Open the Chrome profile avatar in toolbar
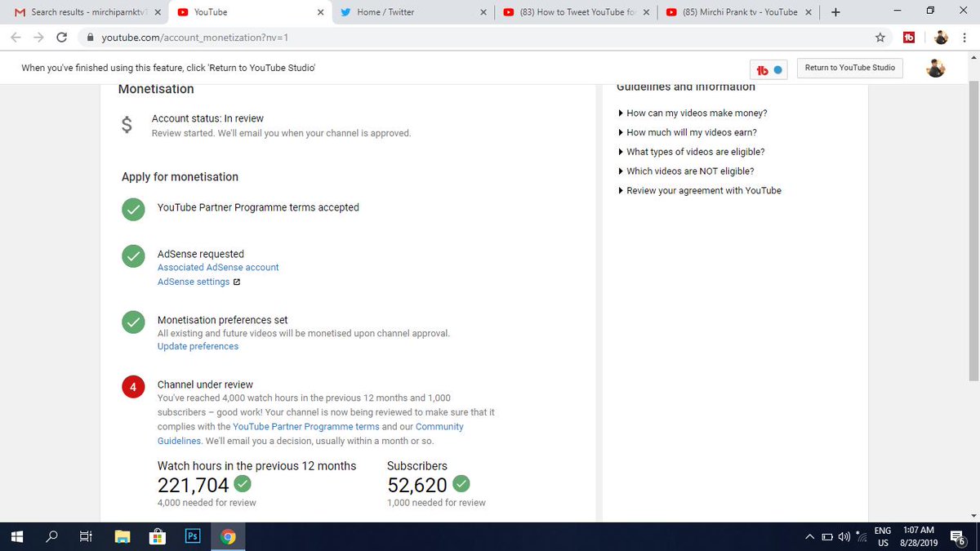This screenshot has height=551, width=980. point(942,38)
